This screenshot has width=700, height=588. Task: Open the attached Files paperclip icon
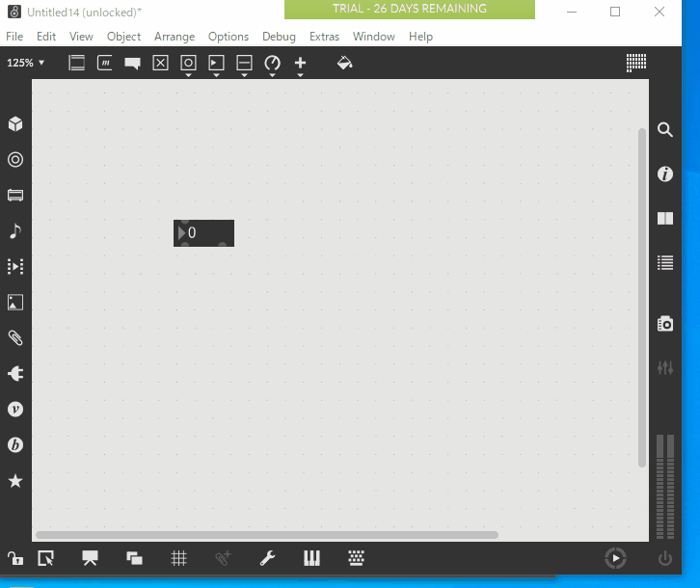click(x=15, y=338)
